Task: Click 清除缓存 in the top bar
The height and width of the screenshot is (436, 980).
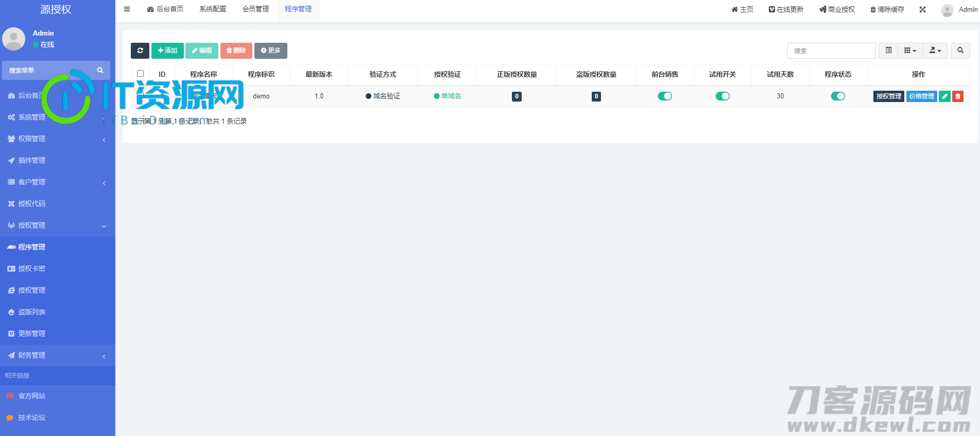Action: 887,9
